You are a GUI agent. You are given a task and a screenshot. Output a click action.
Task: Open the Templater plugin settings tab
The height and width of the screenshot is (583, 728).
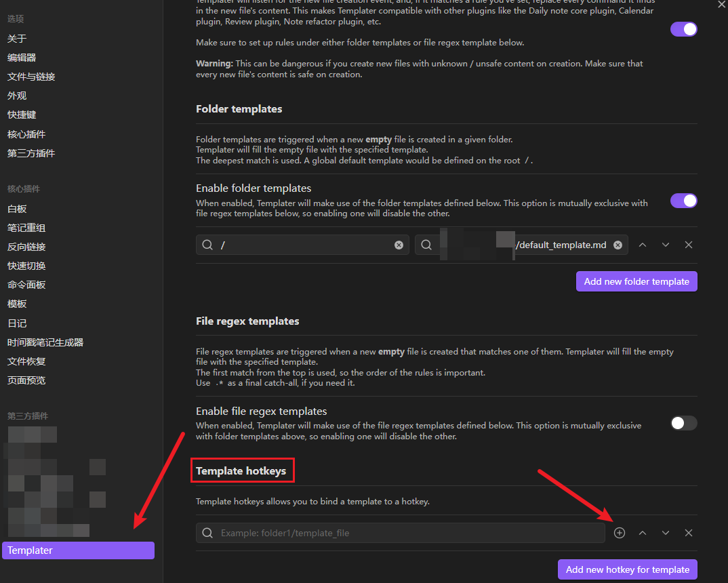click(78, 550)
